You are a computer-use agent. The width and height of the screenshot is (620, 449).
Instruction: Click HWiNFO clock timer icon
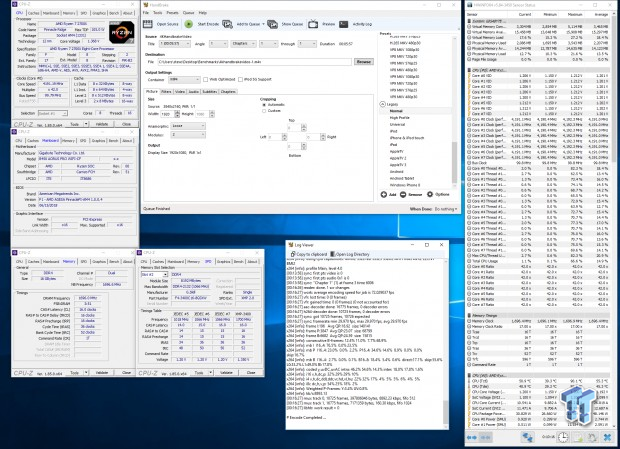click(x=563, y=438)
